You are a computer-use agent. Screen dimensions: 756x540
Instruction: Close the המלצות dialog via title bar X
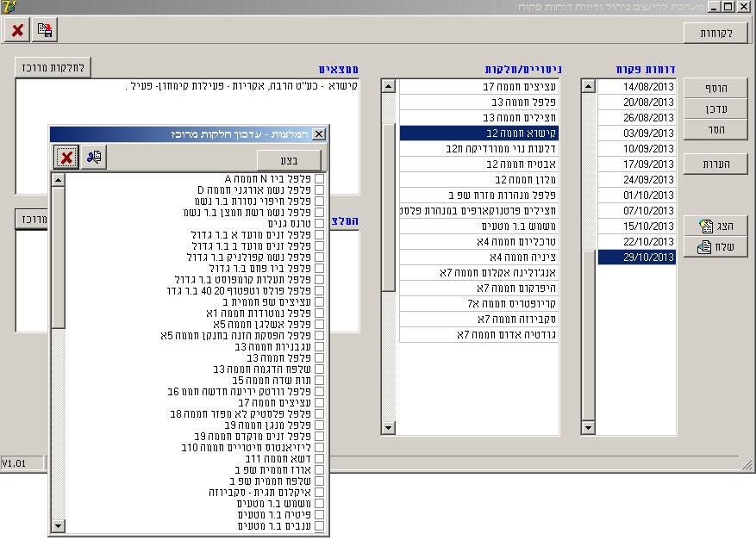coord(319,133)
